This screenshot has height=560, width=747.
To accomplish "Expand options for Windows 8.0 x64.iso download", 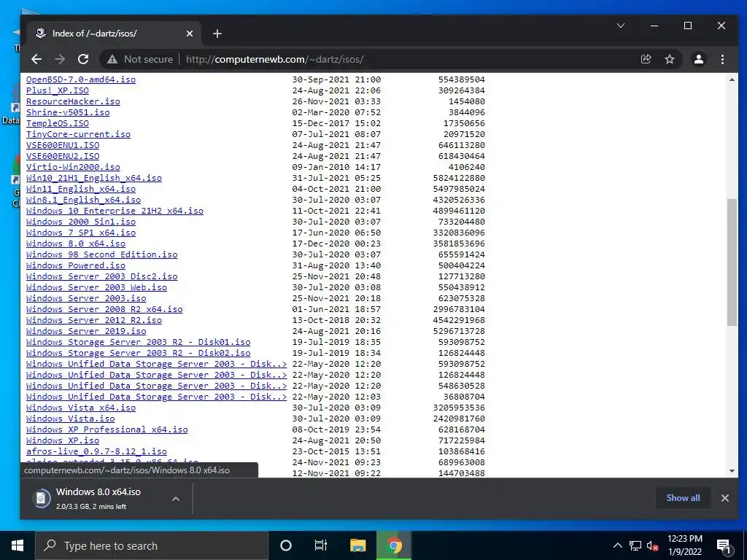I will point(175,499).
